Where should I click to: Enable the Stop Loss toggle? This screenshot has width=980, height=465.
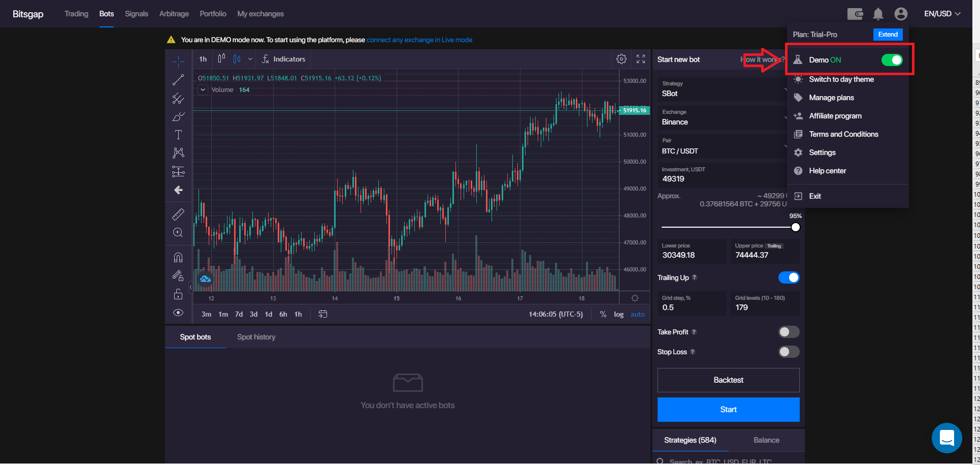(x=789, y=352)
